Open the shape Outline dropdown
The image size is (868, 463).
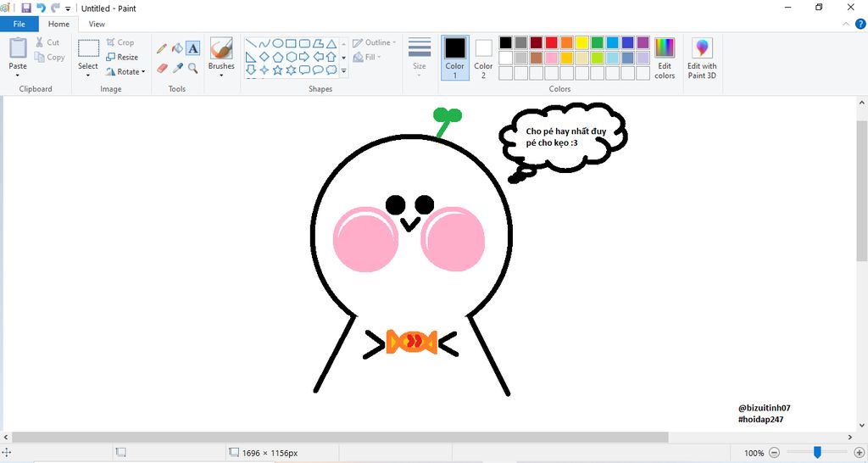coord(375,42)
